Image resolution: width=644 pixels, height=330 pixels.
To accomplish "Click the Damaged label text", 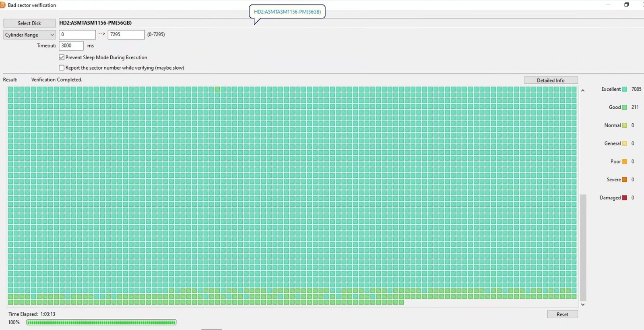I will (x=610, y=198).
